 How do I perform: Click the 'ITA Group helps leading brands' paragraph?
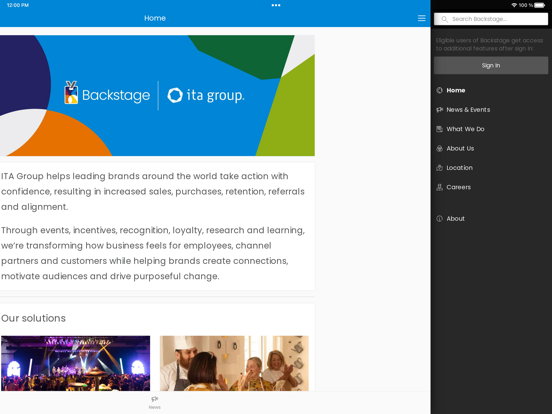point(153,192)
